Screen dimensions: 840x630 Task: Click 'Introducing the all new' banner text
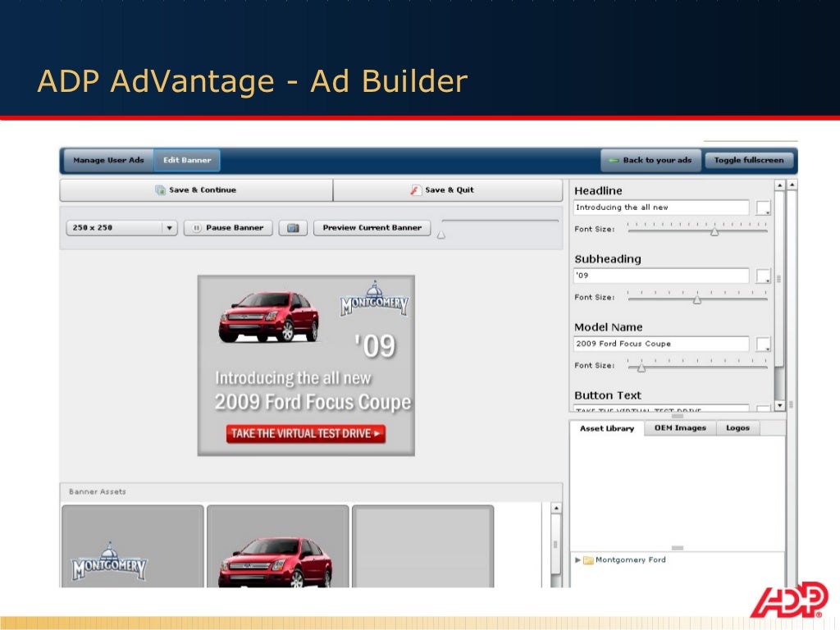coord(293,378)
